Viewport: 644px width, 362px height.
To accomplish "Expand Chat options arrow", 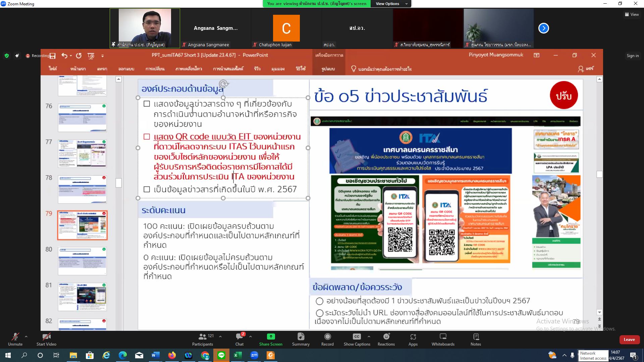I will pos(251,337).
